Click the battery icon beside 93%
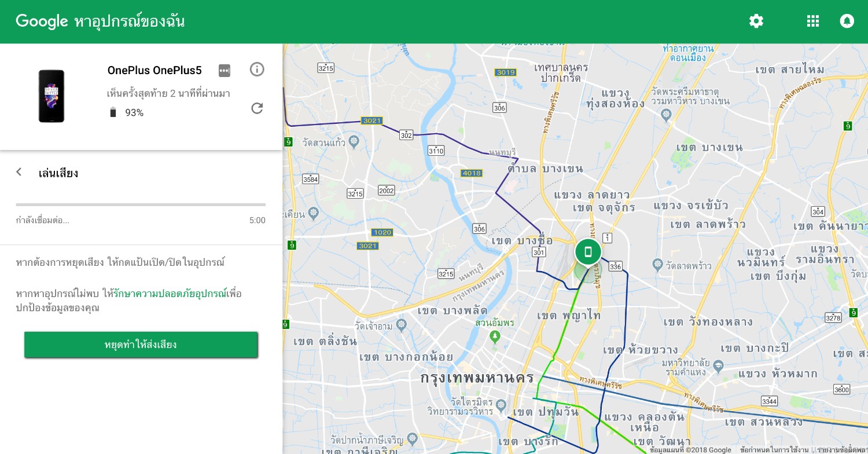 pos(113,112)
